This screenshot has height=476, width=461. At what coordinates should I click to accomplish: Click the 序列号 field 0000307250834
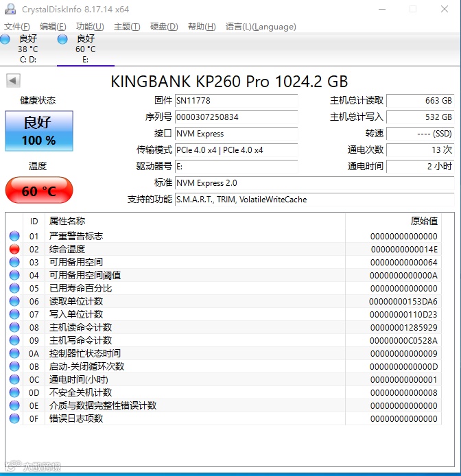coord(236,117)
